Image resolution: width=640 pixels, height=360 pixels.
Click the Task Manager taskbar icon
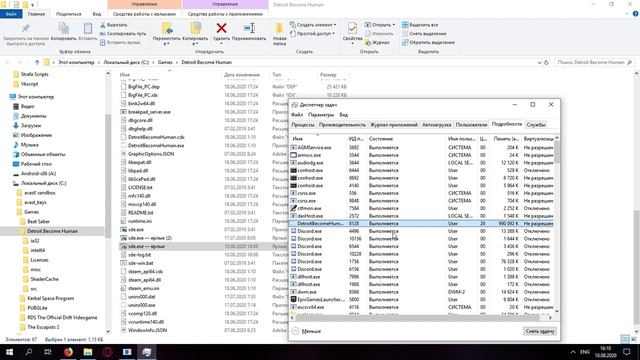coord(147,352)
